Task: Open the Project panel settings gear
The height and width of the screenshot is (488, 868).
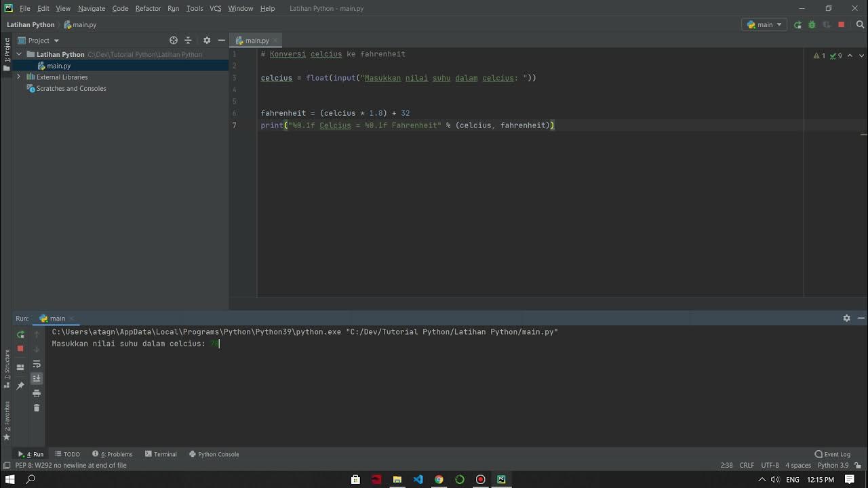Action: [x=207, y=41]
